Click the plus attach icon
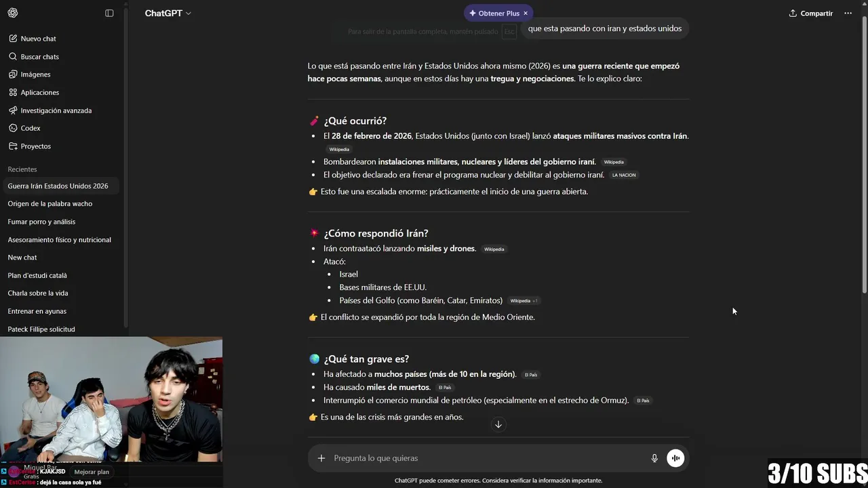The height and width of the screenshot is (488, 868). (x=321, y=458)
